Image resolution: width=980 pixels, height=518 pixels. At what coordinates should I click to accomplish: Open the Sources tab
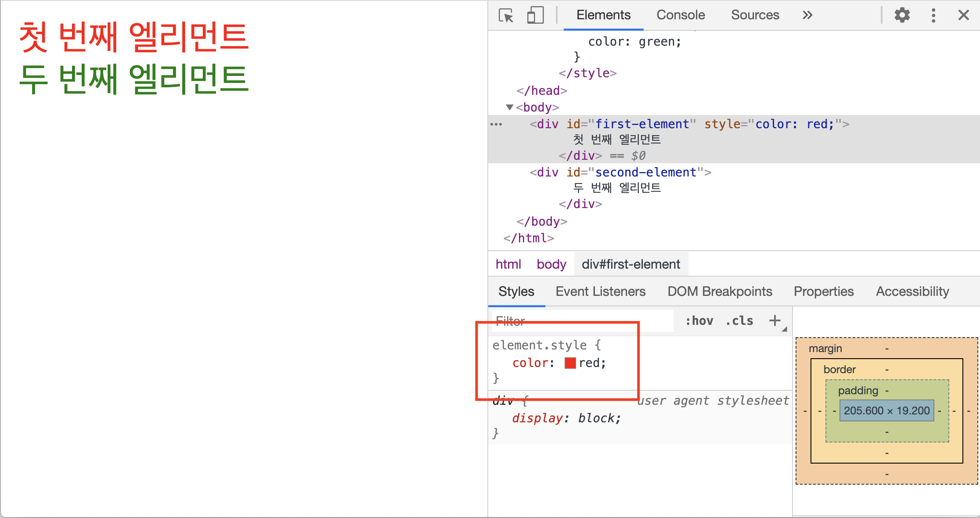[x=755, y=15]
